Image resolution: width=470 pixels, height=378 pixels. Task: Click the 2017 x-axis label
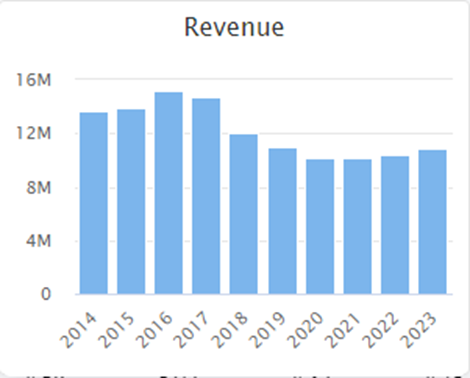tap(192, 330)
